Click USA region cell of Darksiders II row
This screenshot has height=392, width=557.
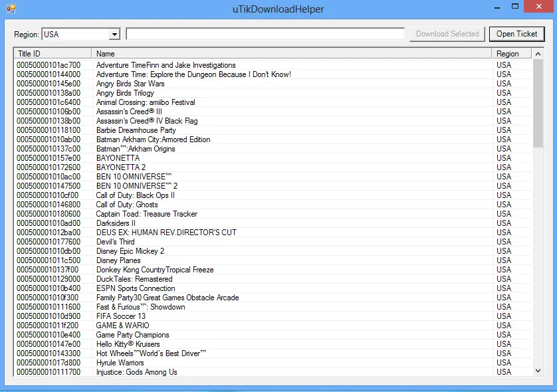(x=504, y=223)
